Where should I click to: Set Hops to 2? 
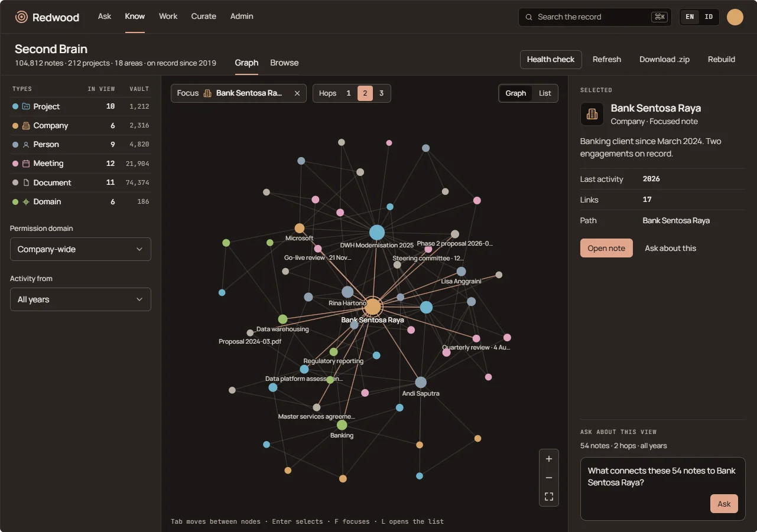point(365,93)
